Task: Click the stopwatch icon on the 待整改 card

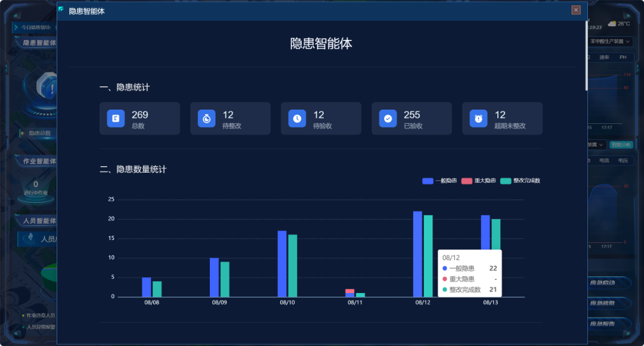Action: coord(206,119)
